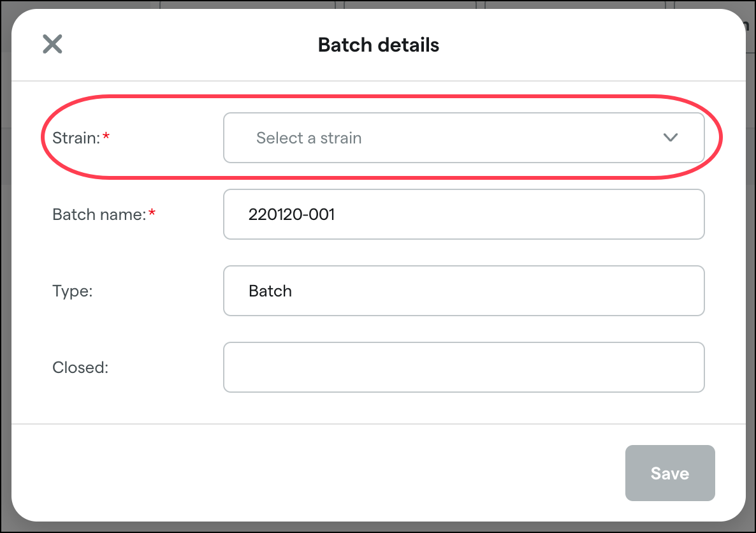Select the batch name text 220120-001
This screenshot has height=533, width=756.
(291, 214)
